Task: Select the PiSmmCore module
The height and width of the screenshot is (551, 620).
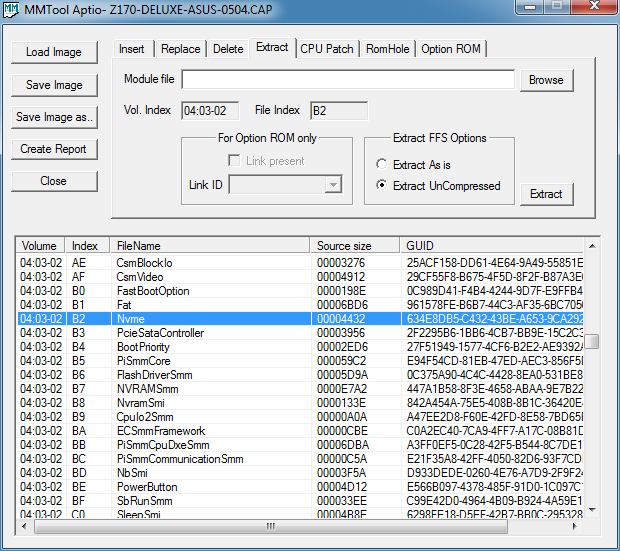Action: tap(301, 361)
